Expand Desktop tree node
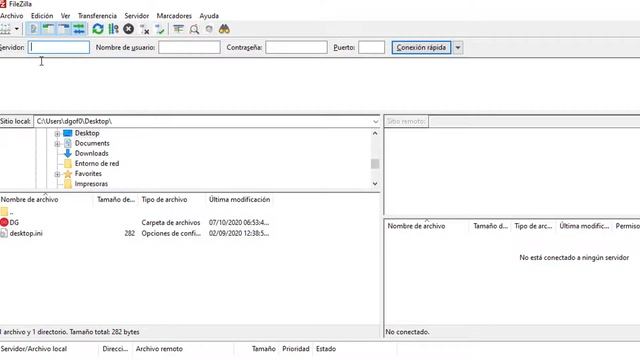Viewport: 640px width, 360px height. click(57, 133)
